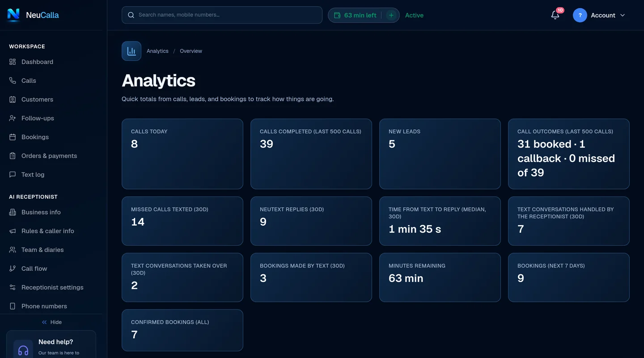Viewport: 644px width, 358px height.
Task: Expand the Account dropdown chevron
Action: tap(623, 15)
